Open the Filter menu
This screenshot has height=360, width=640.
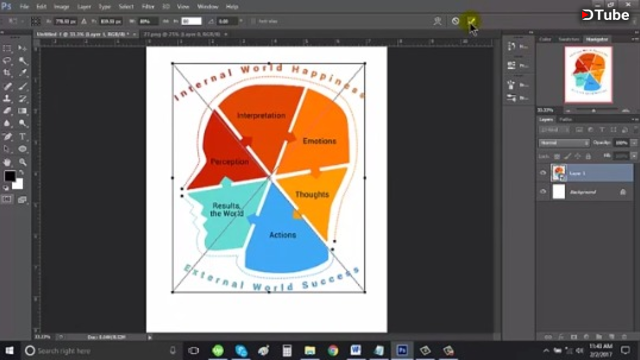pos(148,7)
